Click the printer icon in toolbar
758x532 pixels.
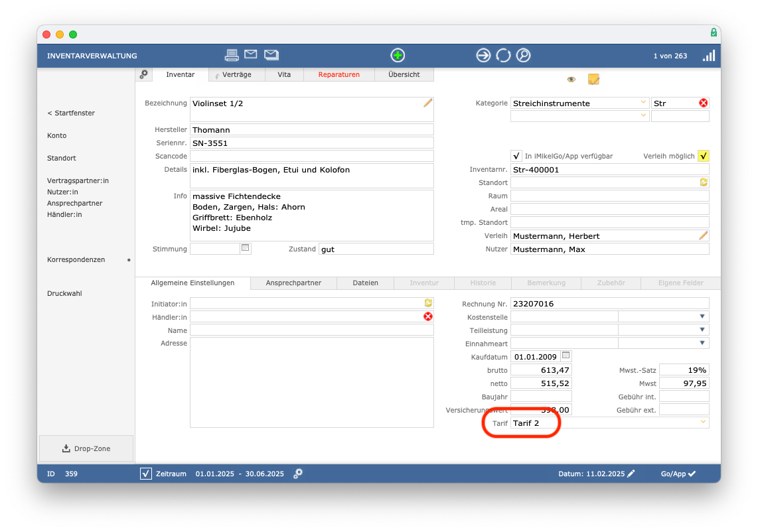coord(232,56)
